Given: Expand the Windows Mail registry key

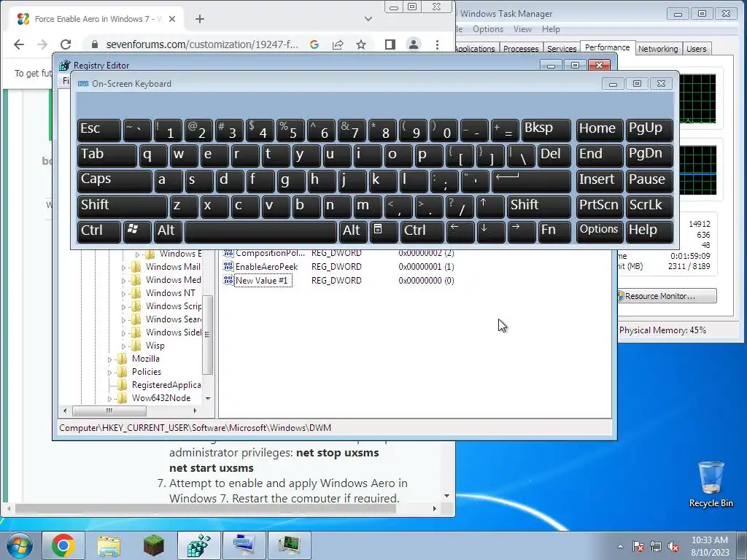Looking at the screenshot, I should [x=123, y=268].
